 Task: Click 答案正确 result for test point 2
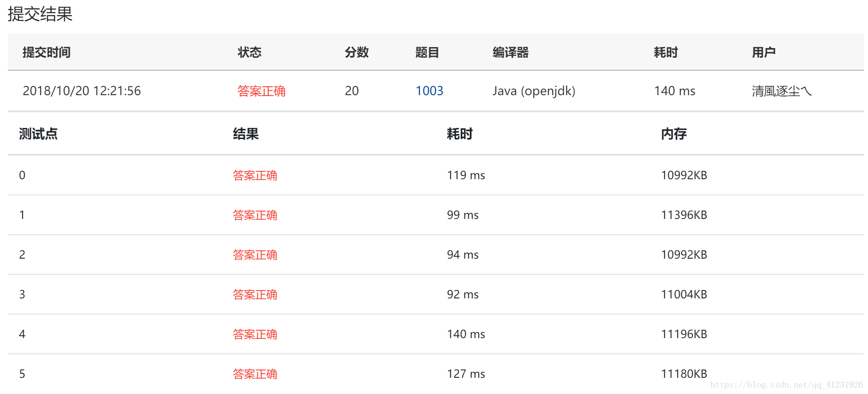[255, 255]
